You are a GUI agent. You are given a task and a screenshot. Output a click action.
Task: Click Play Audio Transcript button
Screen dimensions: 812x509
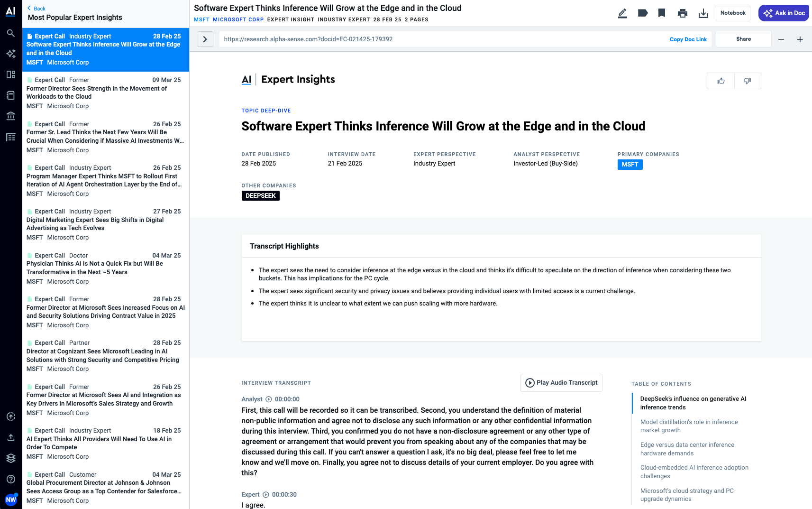click(x=561, y=383)
